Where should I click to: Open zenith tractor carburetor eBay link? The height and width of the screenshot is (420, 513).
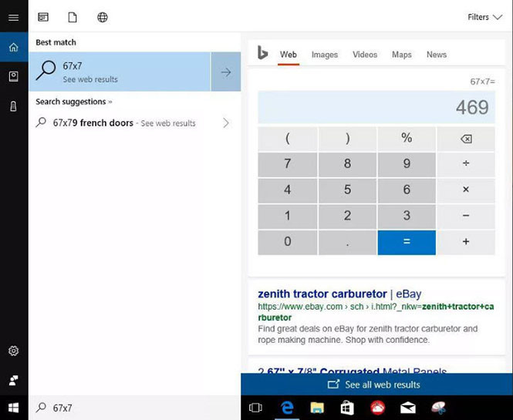pos(339,294)
